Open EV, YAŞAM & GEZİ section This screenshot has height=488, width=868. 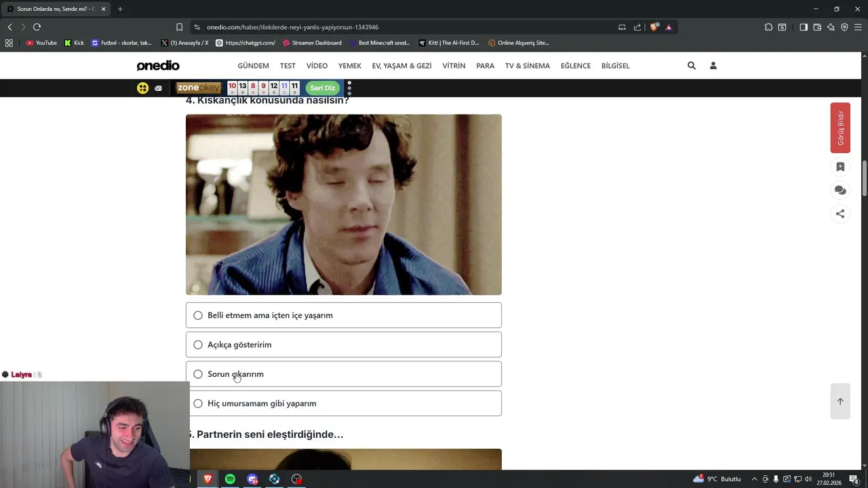coord(401,66)
